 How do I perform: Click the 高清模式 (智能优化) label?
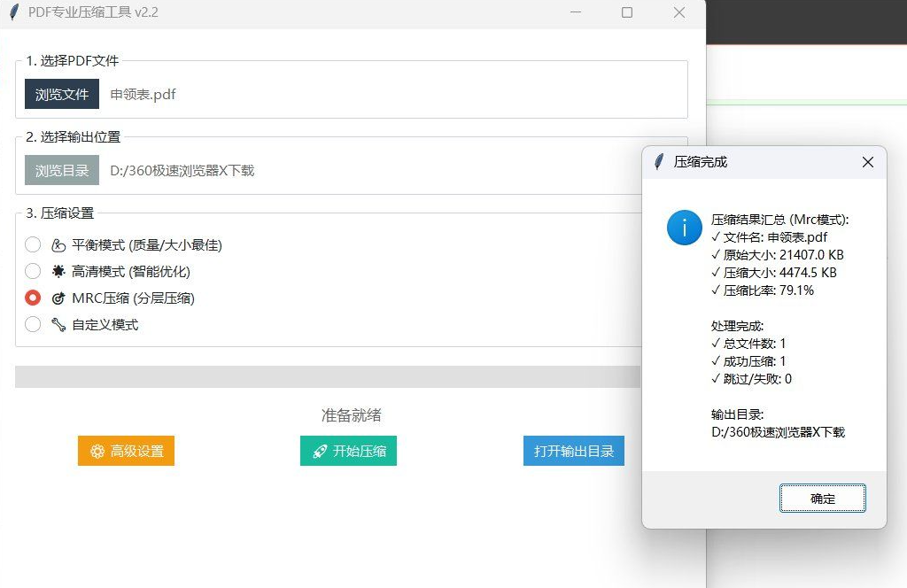(x=131, y=272)
